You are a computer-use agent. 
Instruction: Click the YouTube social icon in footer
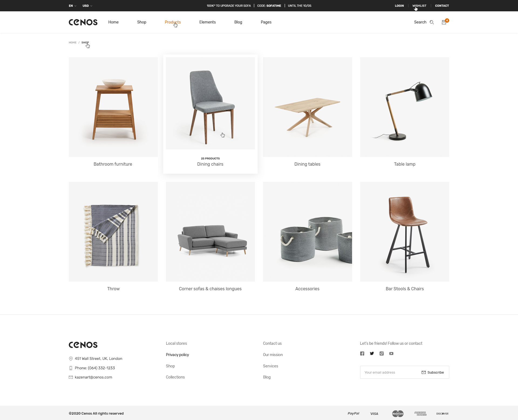(391, 354)
